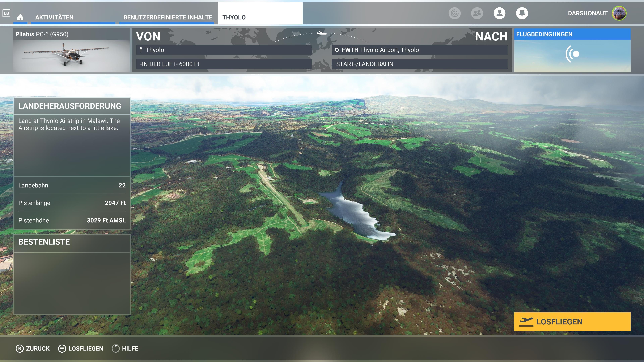Click the LB bumper icon
The height and width of the screenshot is (362, 644).
pos(6,13)
